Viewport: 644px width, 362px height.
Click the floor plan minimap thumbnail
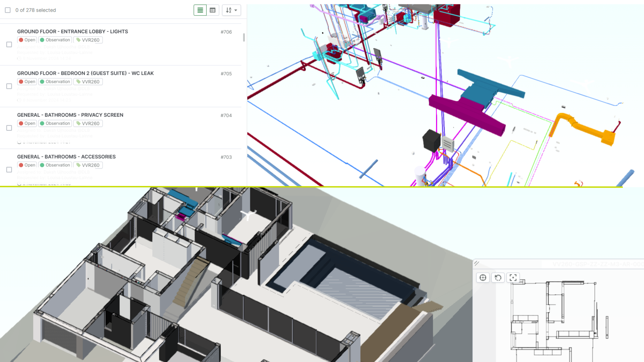coord(557,318)
